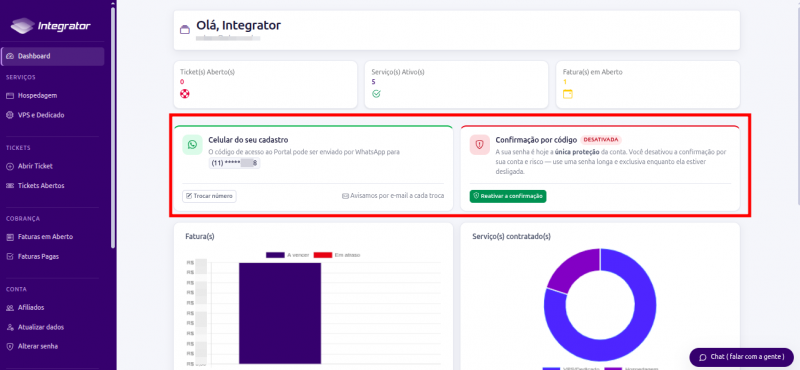
Task: Click the Ticket(s) Aberto(s) card title
Action: pyautogui.click(x=208, y=72)
